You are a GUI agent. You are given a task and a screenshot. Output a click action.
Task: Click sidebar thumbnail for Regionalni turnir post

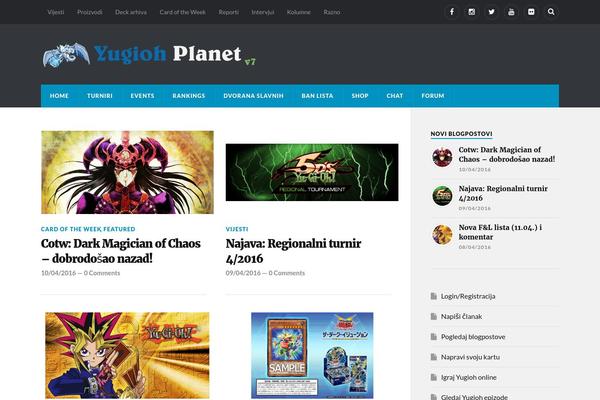pyautogui.click(x=442, y=196)
